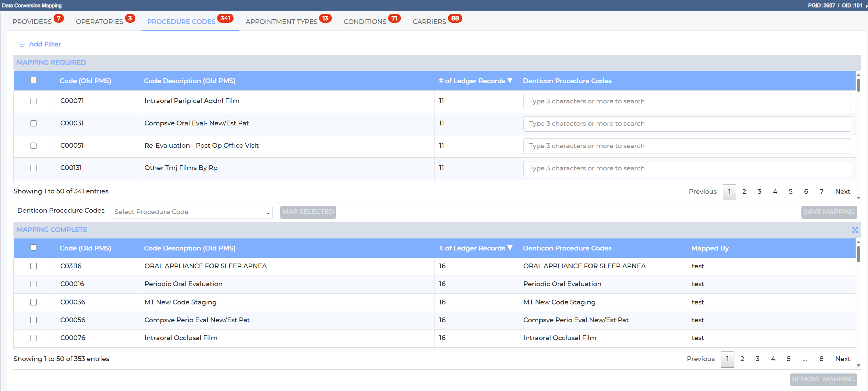Viewport: 868px width, 391px height.
Task: Expand the Mapping Complete panel fullscreen icon
Action: 855,230
